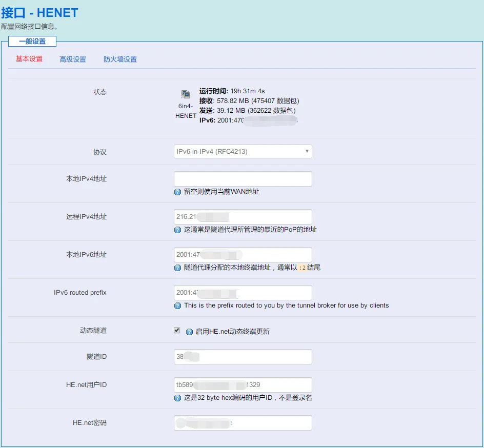Toggle the 动态隧道 checkbox
This screenshot has width=484, height=448.
[x=177, y=331]
